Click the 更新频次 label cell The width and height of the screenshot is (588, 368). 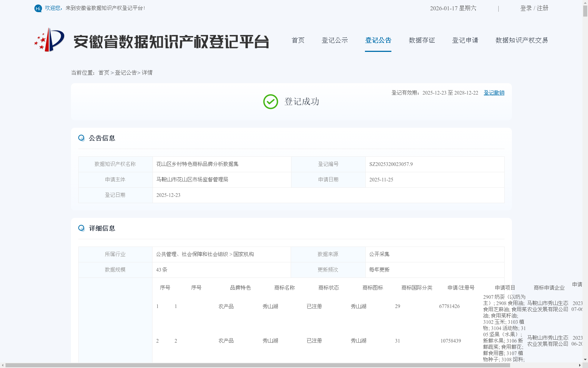pyautogui.click(x=328, y=270)
